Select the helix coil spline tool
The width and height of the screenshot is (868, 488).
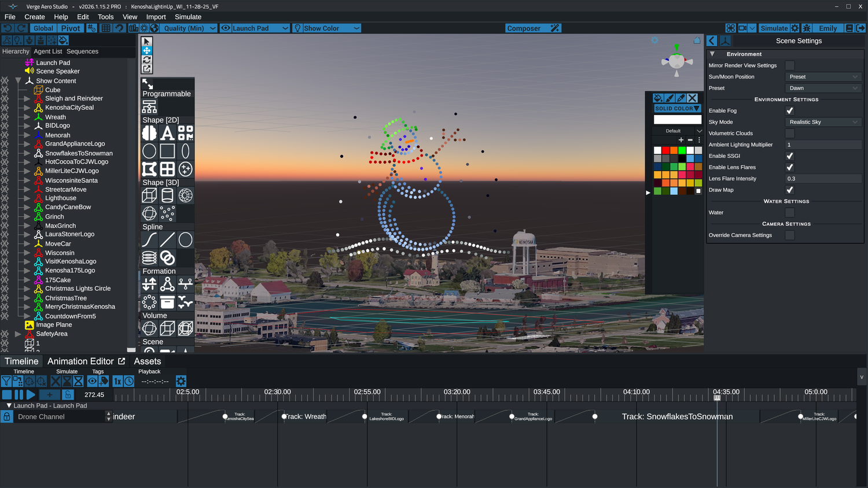tap(149, 258)
